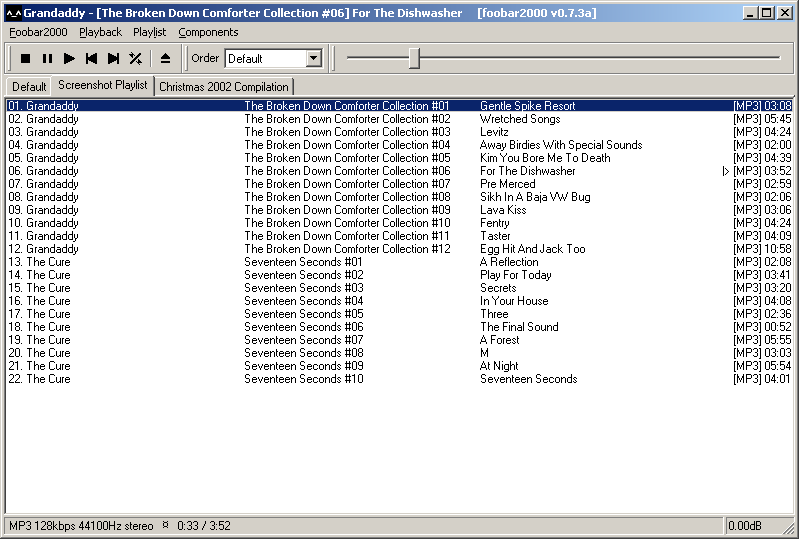The width and height of the screenshot is (799, 539).
Task: Open the Playback menu
Action: 100,32
